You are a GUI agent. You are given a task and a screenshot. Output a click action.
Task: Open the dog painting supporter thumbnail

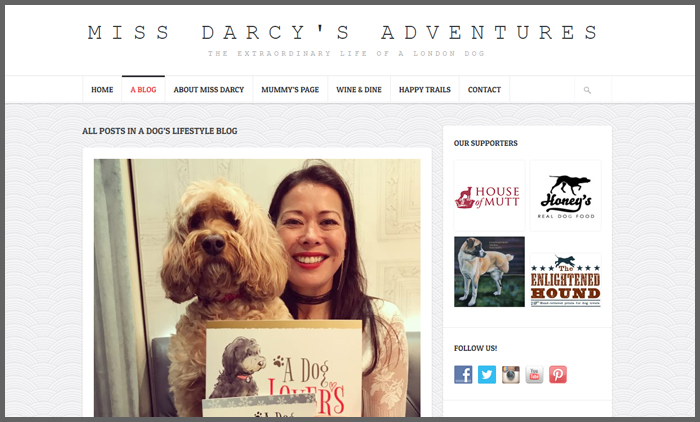pos(489,272)
